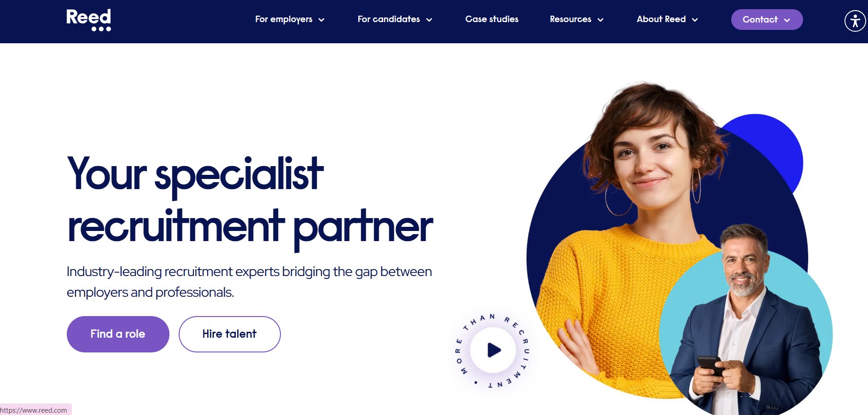Open the accessibility options icon
Image resolution: width=868 pixels, height=415 pixels.
855,21
